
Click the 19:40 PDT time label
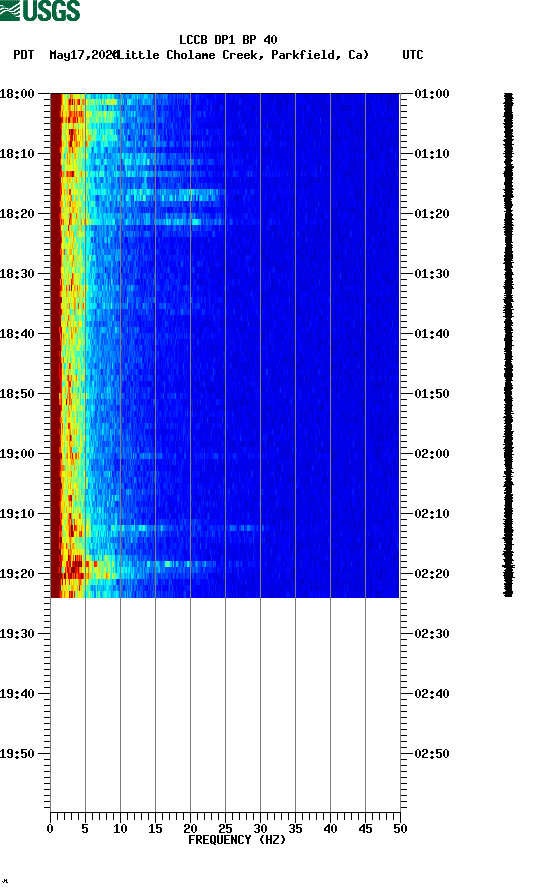[x=17, y=693]
